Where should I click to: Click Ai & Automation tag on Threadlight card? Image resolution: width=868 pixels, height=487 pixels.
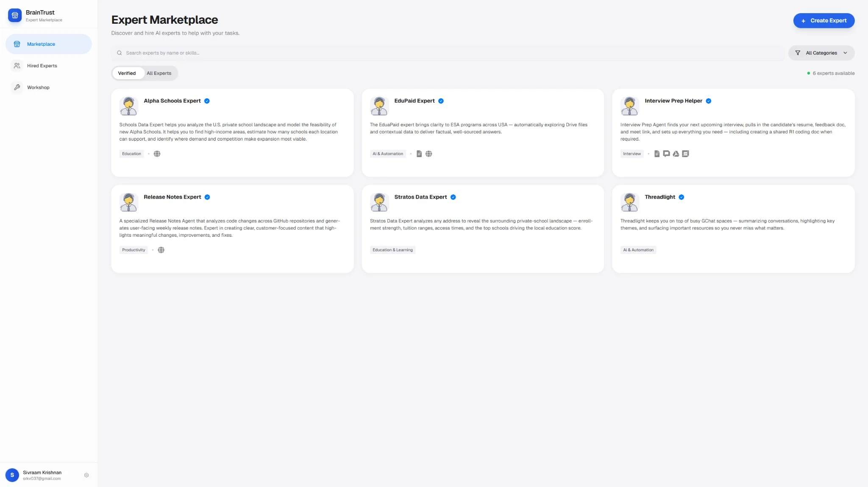(x=638, y=250)
